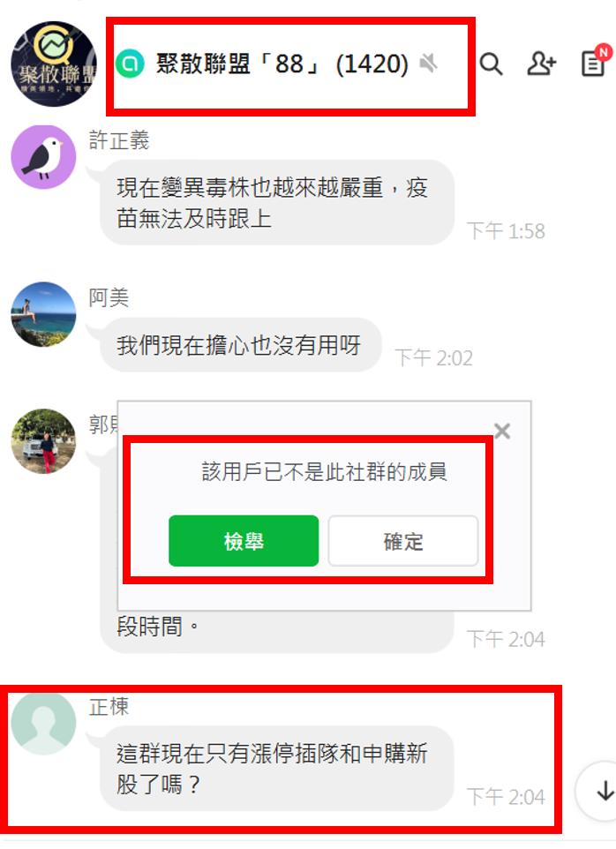Click the muted speaker icon in the title
The height and width of the screenshot is (849, 616).
(428, 64)
